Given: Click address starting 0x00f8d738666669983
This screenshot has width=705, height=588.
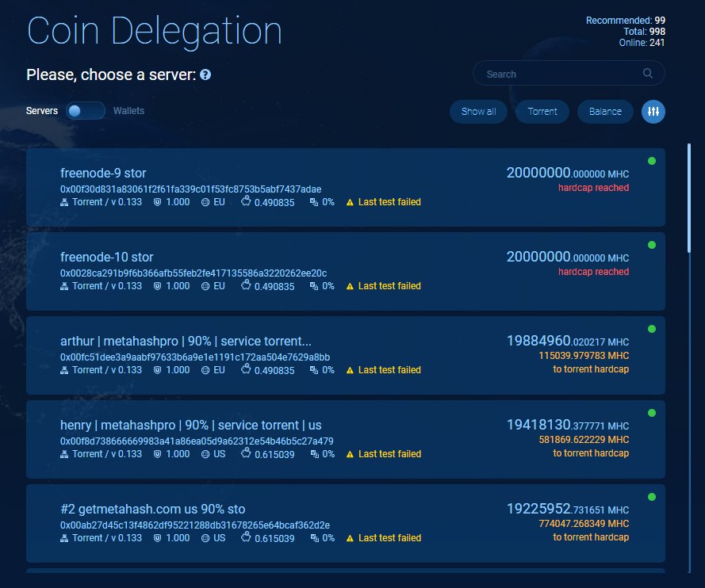Looking at the screenshot, I should click(x=197, y=441).
